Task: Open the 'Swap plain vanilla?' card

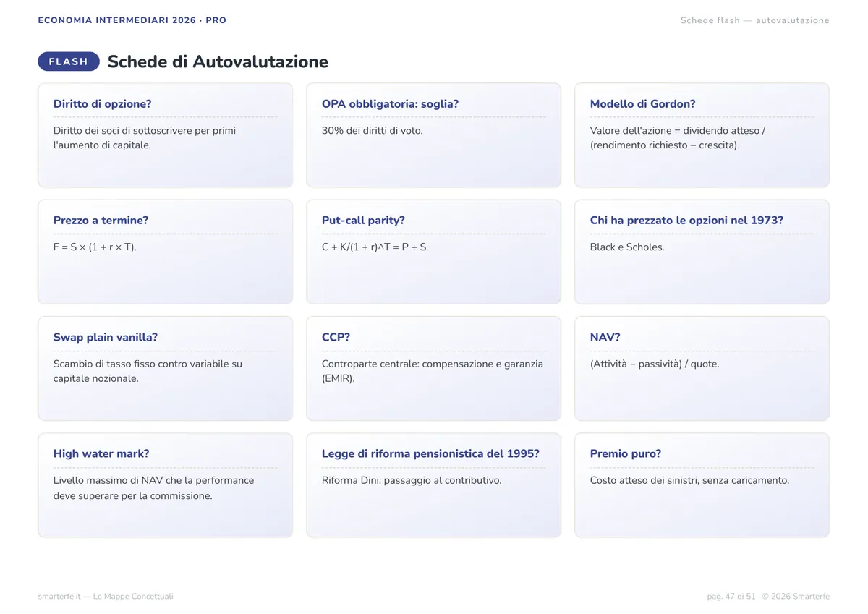Action: pyautogui.click(x=165, y=368)
